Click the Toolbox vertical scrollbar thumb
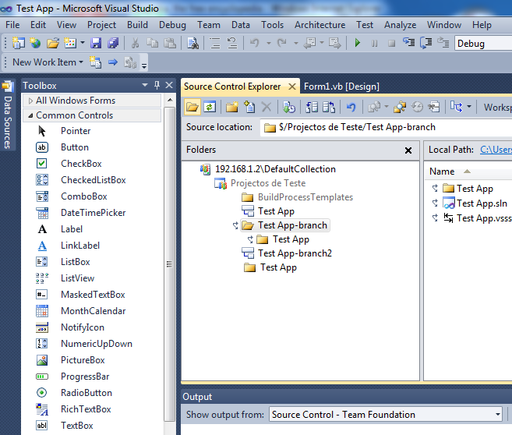Screen dimensions: 512x435 (170, 263)
